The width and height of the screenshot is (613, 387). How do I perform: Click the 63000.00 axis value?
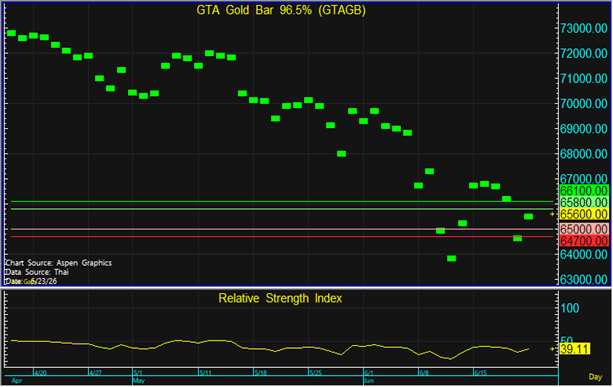point(584,280)
